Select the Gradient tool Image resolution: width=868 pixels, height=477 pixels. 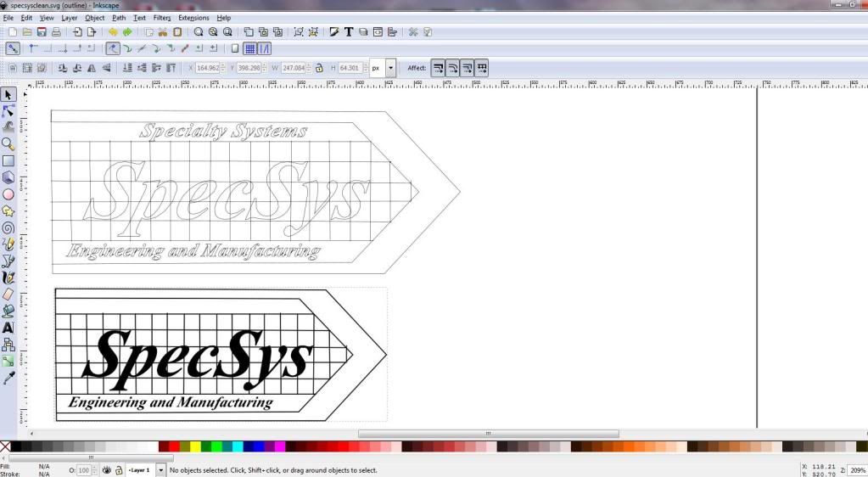coord(8,362)
